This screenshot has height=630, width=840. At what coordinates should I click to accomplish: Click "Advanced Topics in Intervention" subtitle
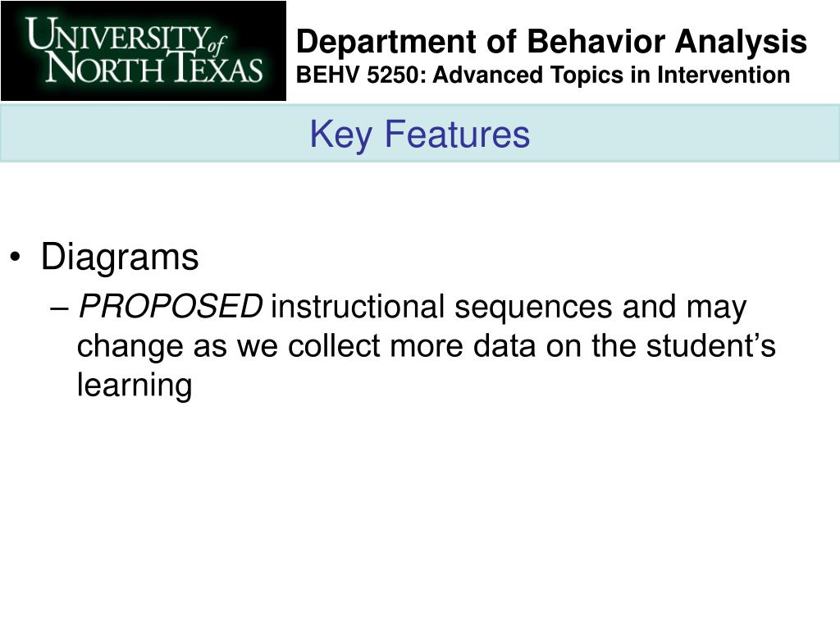(611, 75)
